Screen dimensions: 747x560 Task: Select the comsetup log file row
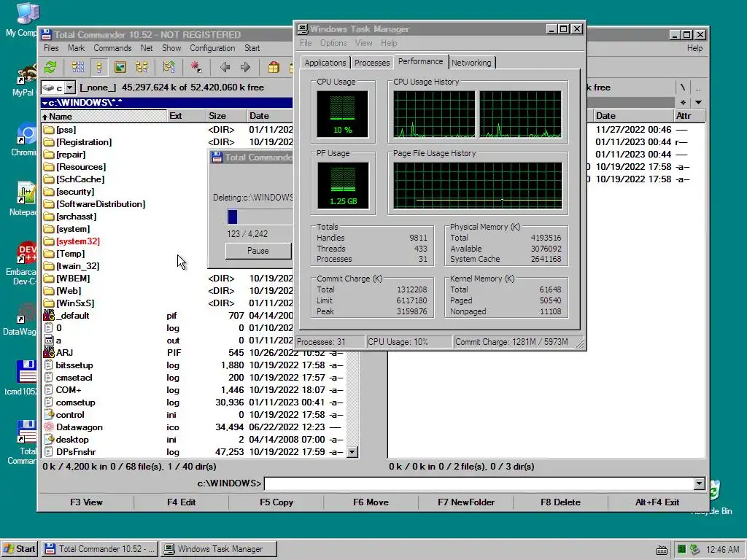point(193,402)
